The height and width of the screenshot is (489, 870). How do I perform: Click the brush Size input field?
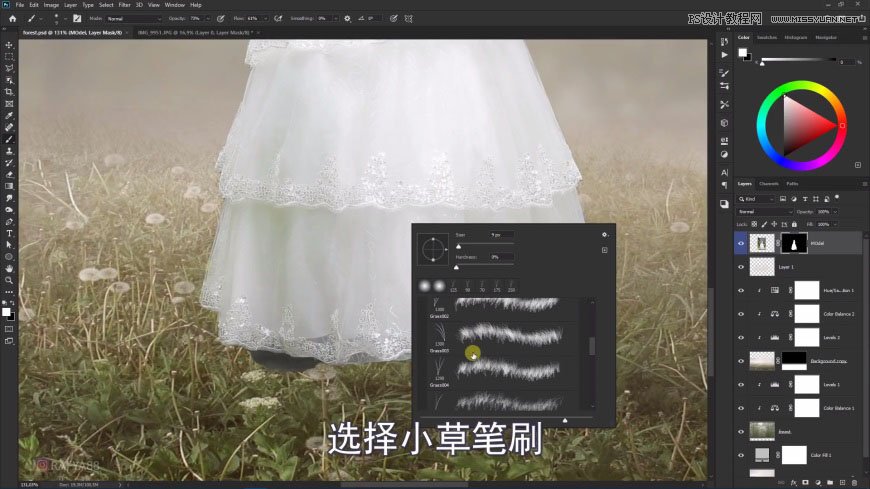click(501, 235)
